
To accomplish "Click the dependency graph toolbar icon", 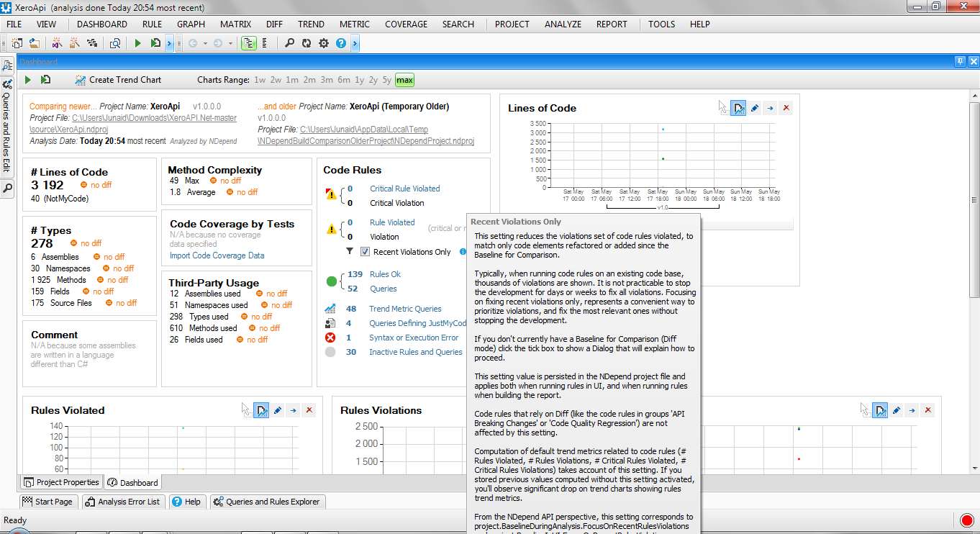I will coord(91,43).
